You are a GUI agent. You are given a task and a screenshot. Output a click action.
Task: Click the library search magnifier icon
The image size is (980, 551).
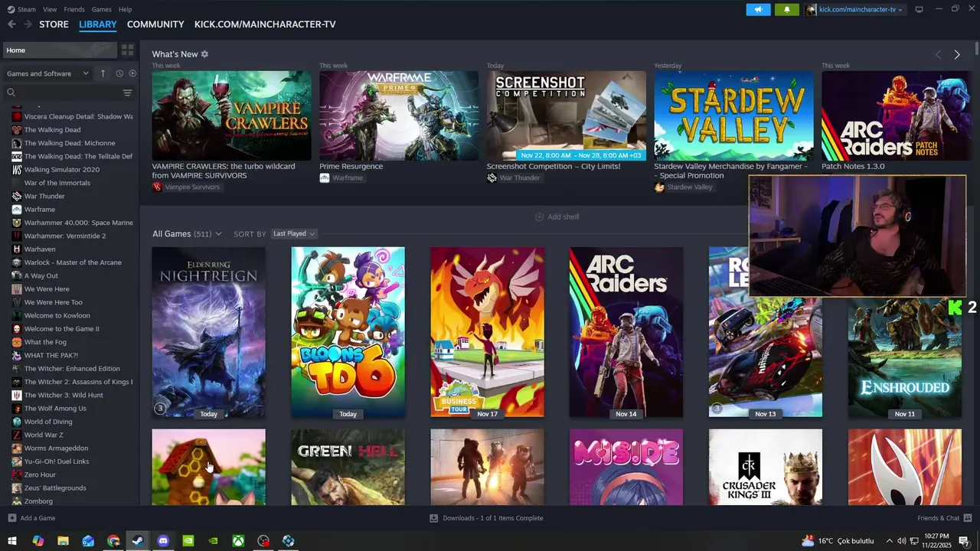11,93
